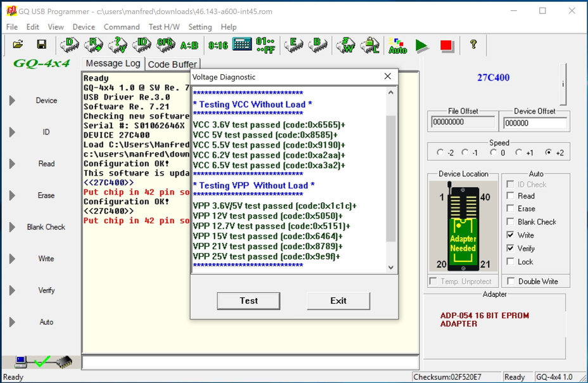Click the green play run icon
The width and height of the screenshot is (588, 383).
422,45
